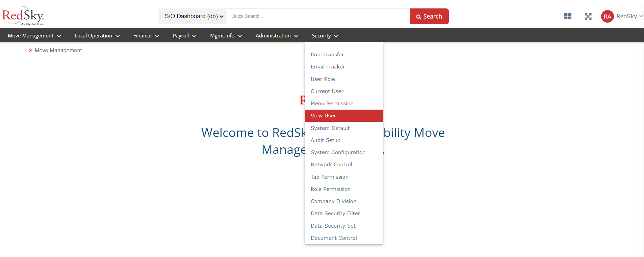
Task: Select Audit Setup from the menu
Action: pos(344,140)
